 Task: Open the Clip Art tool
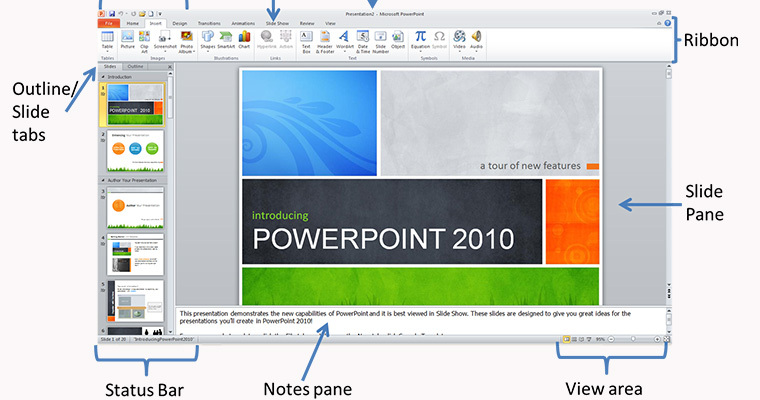tap(144, 42)
